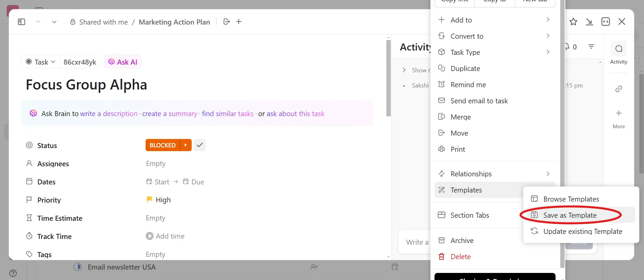
Task: Choose Save as Template
Action: [581, 215]
